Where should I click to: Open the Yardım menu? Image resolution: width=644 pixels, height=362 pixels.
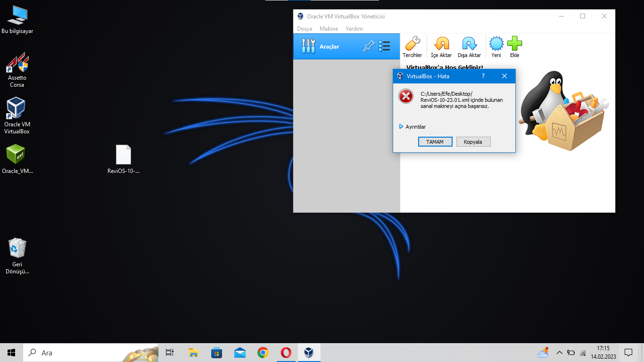pyautogui.click(x=355, y=29)
